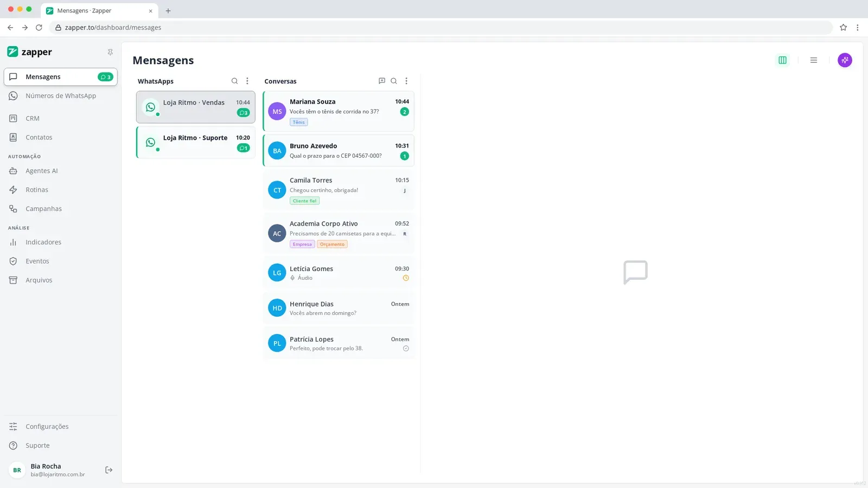The width and height of the screenshot is (868, 488).
Task: Open the Eventos section
Action: tap(61, 261)
